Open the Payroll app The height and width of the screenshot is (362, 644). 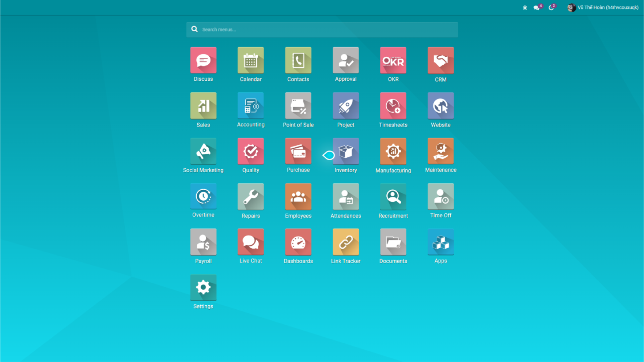pyautogui.click(x=203, y=242)
